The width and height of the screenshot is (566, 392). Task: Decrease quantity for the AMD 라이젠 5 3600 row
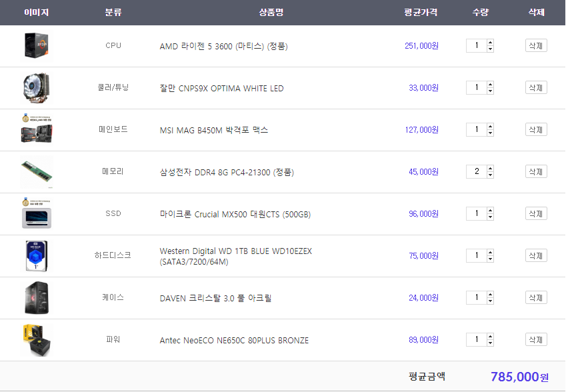[490, 49]
